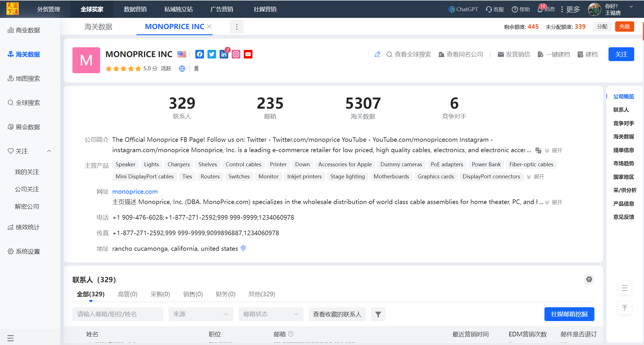
Task: Open Monoprice Instagram icon
Action: [x=236, y=54]
